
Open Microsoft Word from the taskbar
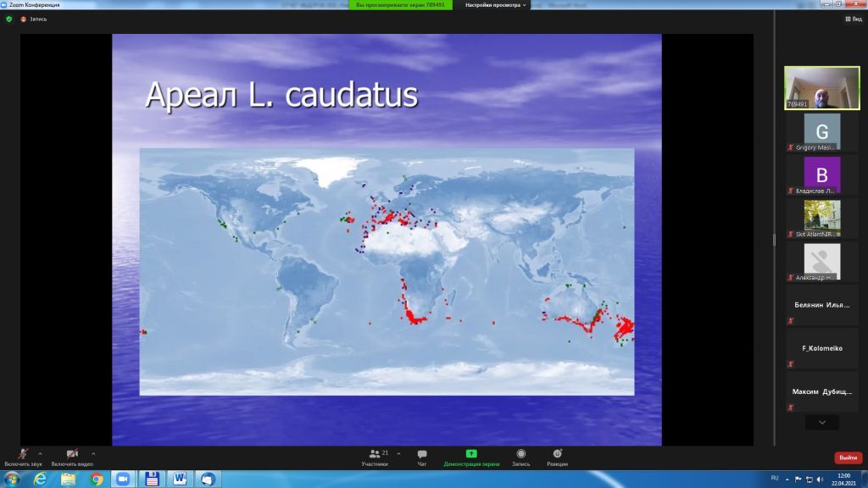pyautogui.click(x=180, y=479)
